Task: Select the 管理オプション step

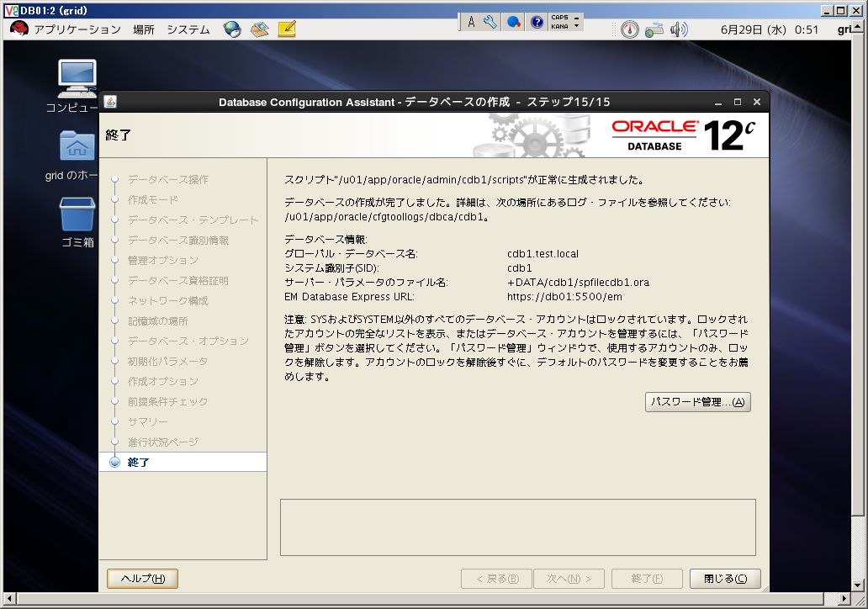Action: point(163,260)
